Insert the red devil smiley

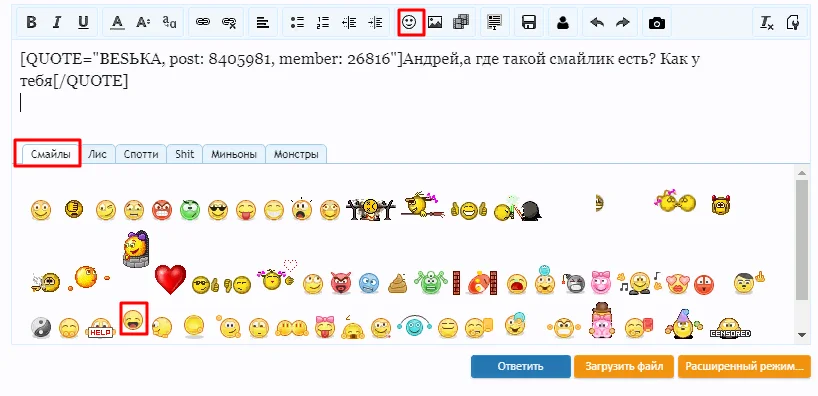click(342, 283)
